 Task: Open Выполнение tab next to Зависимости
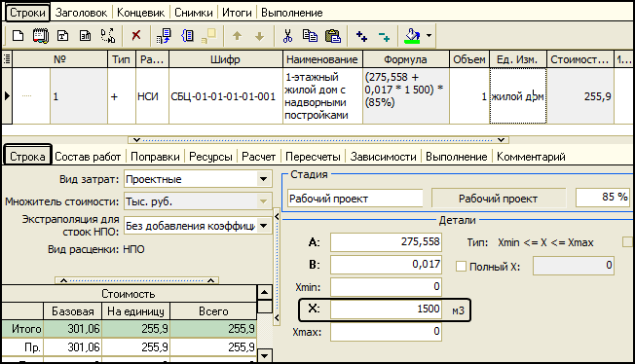pos(457,157)
